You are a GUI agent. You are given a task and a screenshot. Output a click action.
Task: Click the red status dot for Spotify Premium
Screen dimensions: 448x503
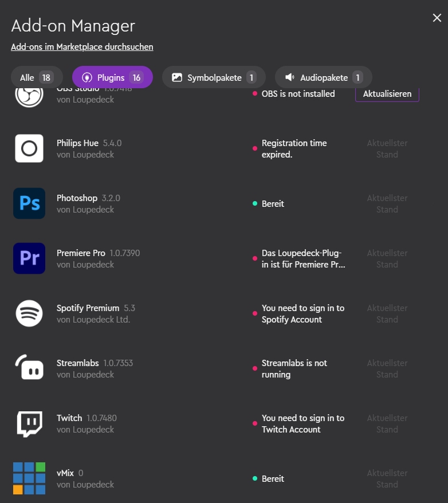click(255, 313)
